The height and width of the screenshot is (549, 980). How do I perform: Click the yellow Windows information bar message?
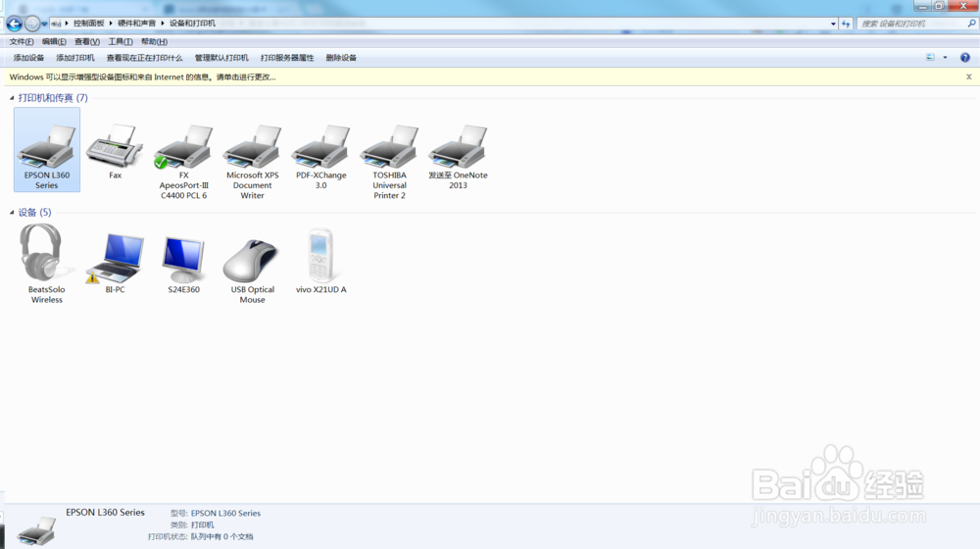pos(142,76)
